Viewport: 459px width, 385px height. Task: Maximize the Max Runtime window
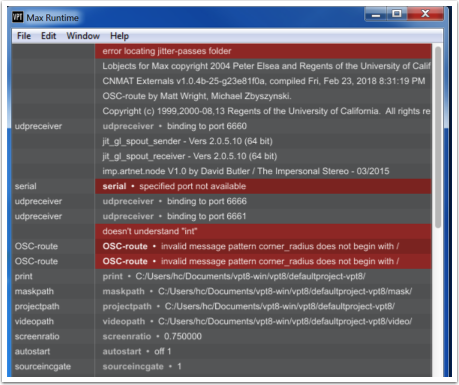[x=397, y=14]
